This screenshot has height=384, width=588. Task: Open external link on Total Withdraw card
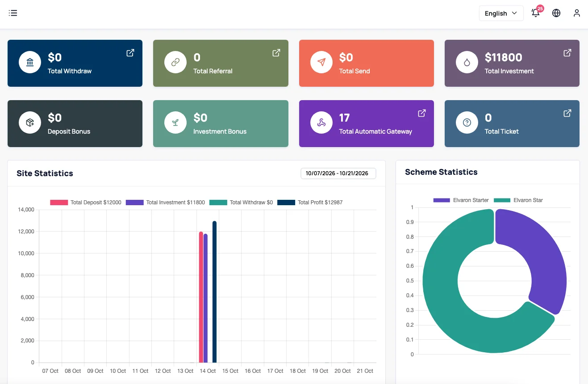pos(130,53)
